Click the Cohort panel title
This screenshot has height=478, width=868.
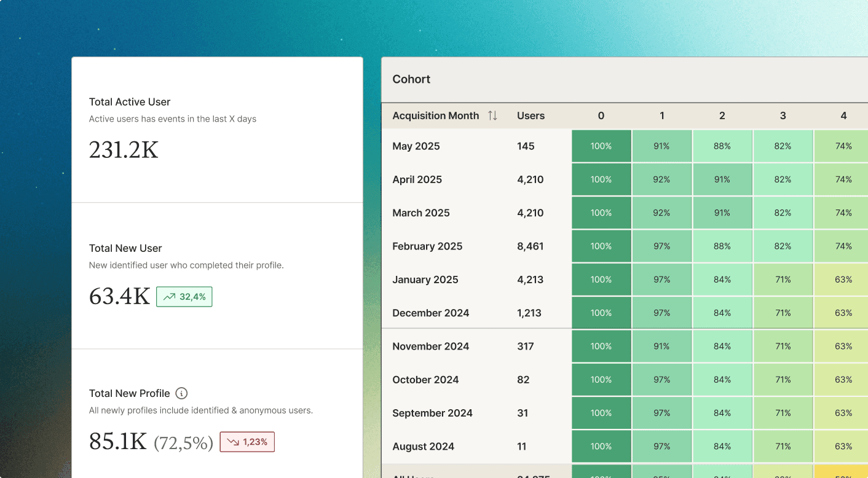pyautogui.click(x=411, y=79)
